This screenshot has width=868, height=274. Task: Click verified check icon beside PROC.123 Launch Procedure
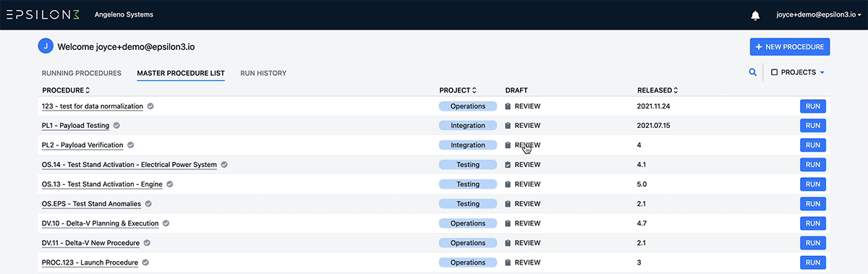click(x=145, y=262)
